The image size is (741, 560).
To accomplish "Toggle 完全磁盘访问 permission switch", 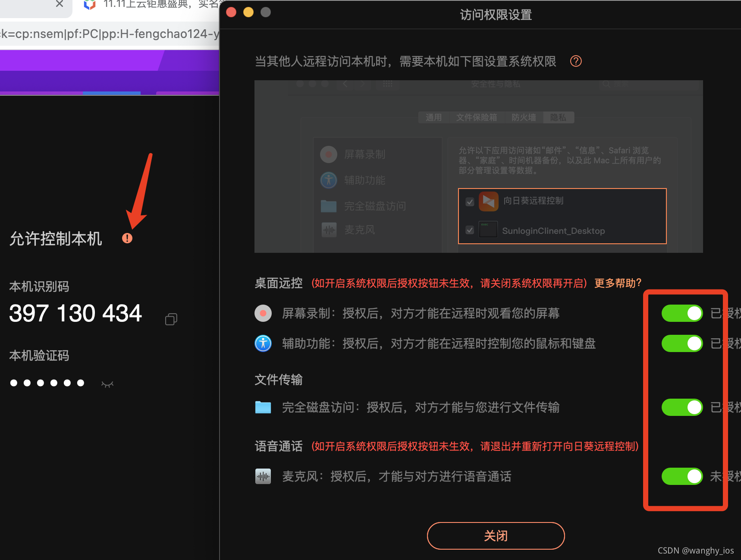I will coord(682,407).
